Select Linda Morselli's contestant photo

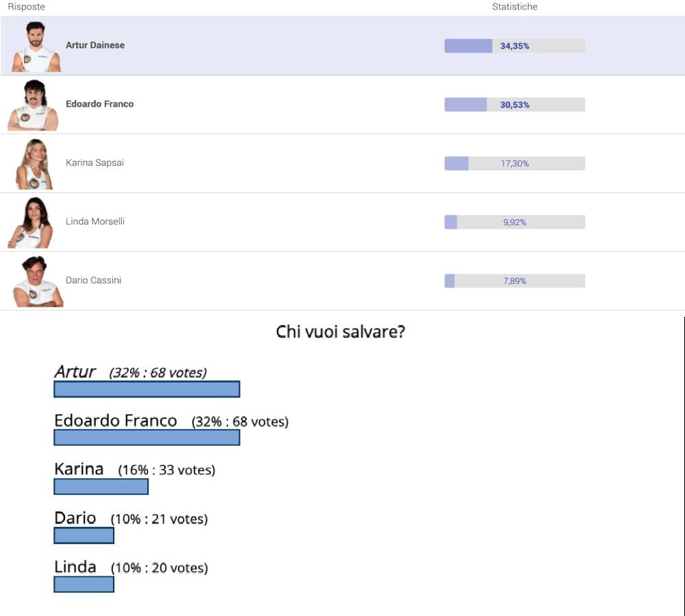[x=31, y=222]
